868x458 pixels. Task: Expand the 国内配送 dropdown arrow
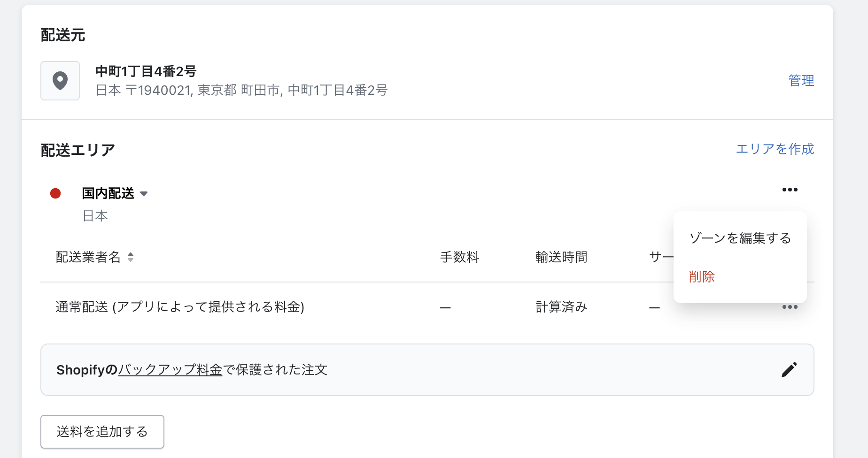[x=144, y=194]
